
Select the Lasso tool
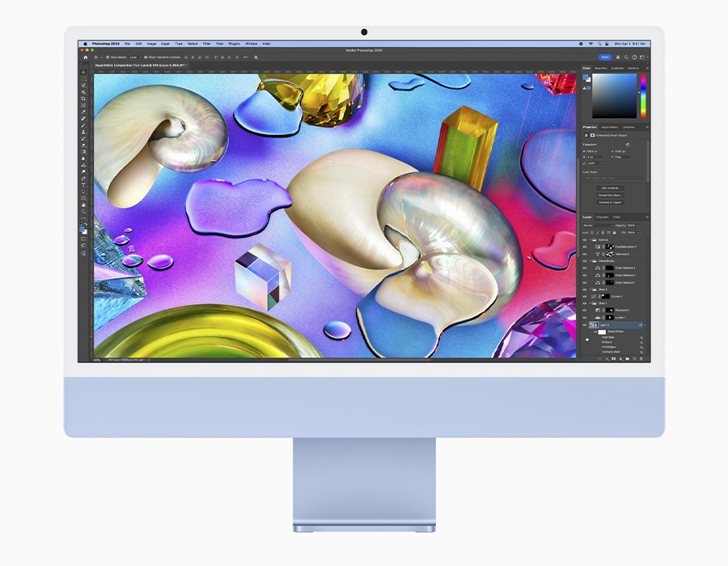pyautogui.click(x=83, y=86)
